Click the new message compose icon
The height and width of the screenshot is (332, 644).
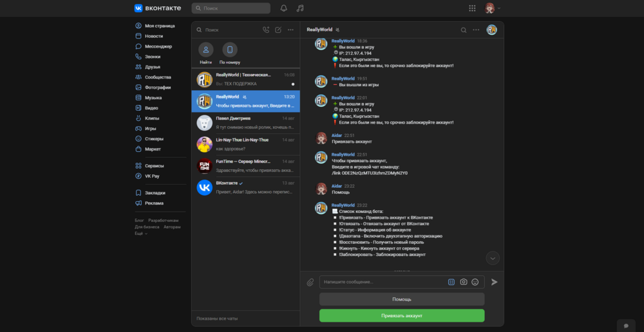278,30
